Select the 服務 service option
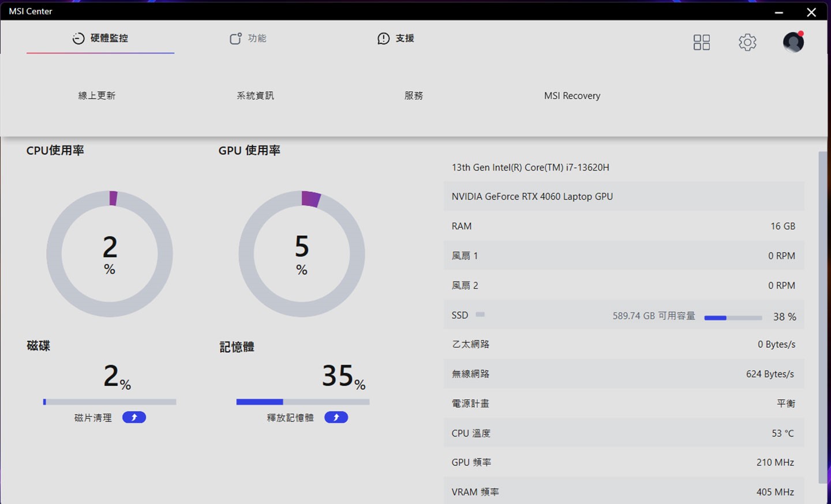The width and height of the screenshot is (831, 504). point(413,96)
